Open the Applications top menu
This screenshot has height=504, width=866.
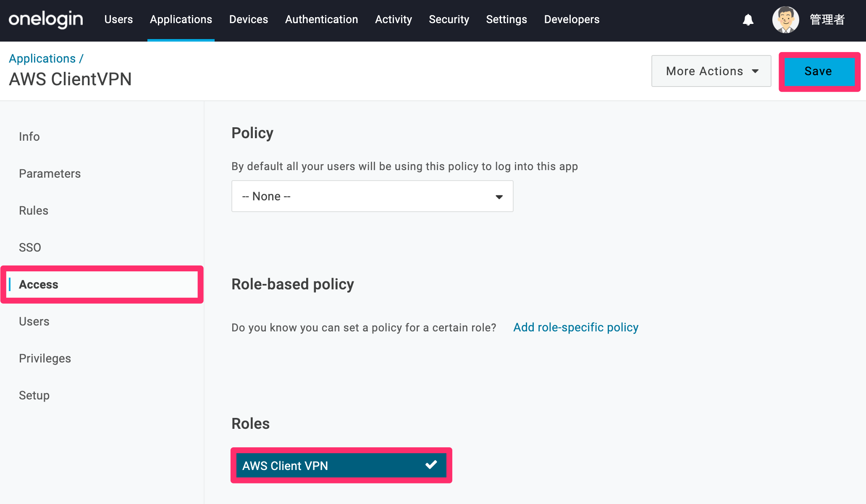pyautogui.click(x=181, y=19)
